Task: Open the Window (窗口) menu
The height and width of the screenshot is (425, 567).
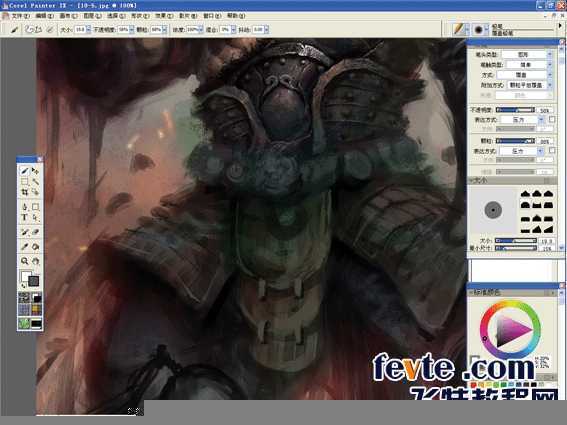Action: point(212,16)
